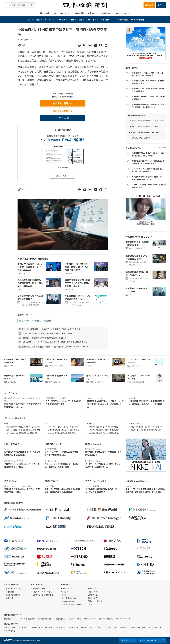
Task: Open the NIKKEI GX logo
Action: point(142,509)
